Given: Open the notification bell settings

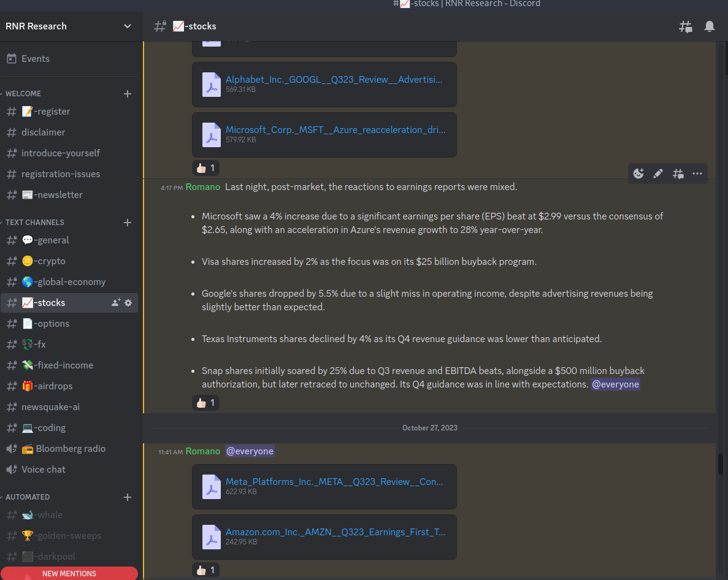Looking at the screenshot, I should [x=710, y=26].
